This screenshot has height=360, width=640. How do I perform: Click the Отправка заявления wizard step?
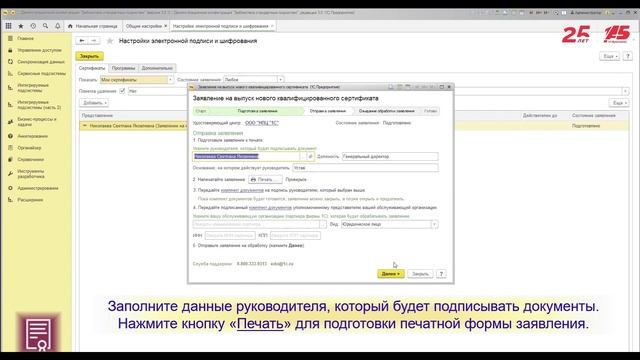tap(328, 111)
